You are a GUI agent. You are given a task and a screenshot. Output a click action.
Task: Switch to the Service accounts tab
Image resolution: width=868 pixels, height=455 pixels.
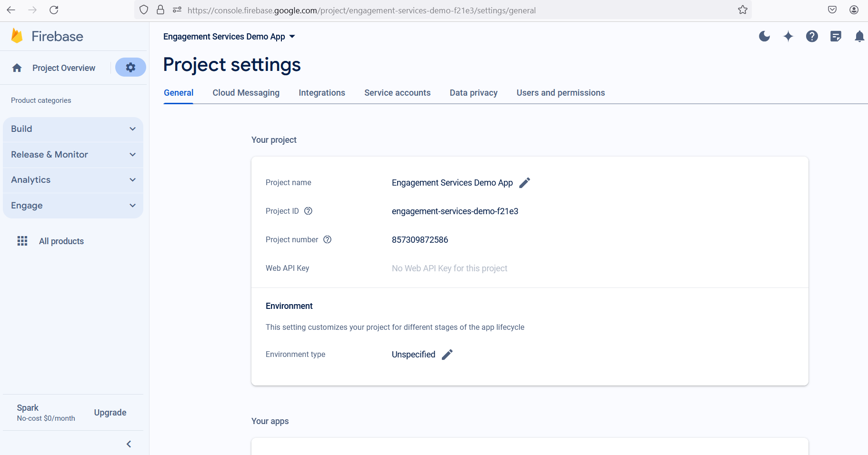397,93
